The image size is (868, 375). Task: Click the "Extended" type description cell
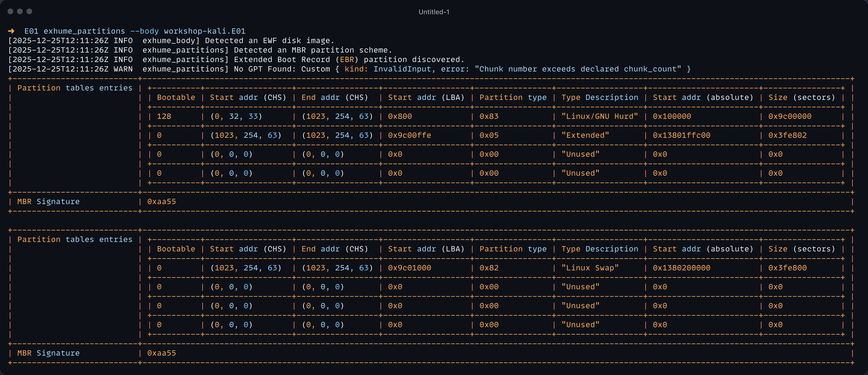585,135
